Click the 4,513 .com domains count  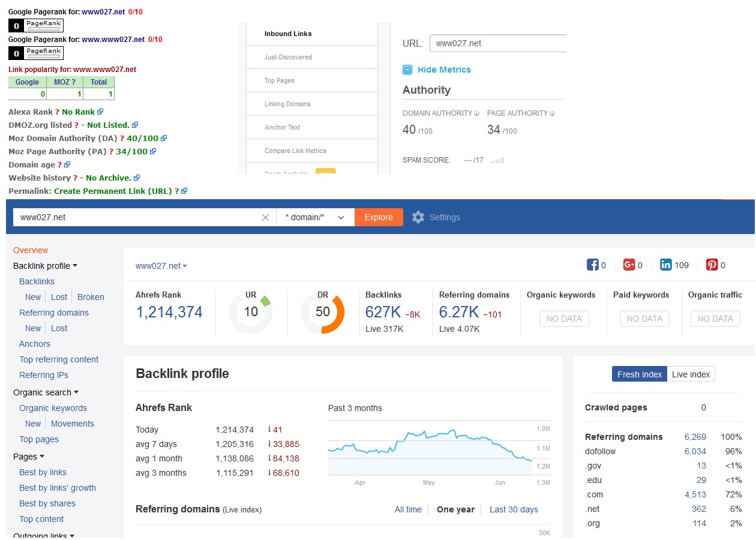[x=695, y=494]
